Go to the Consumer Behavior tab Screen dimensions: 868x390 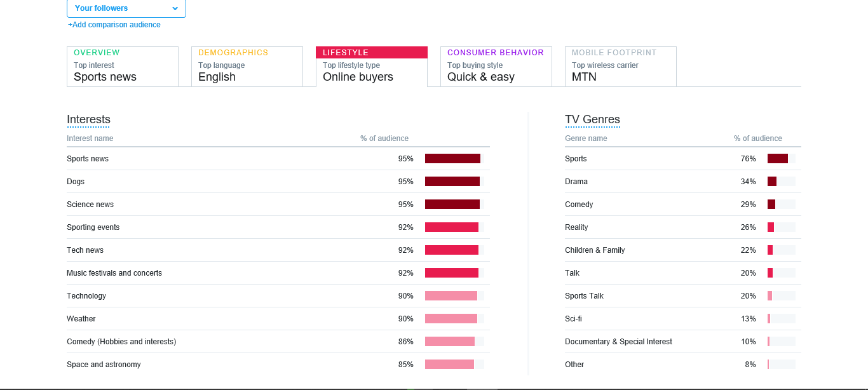496,66
